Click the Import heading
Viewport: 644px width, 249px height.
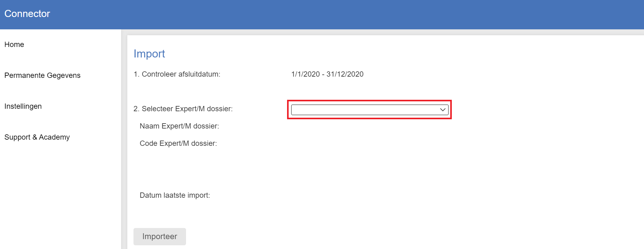point(149,54)
